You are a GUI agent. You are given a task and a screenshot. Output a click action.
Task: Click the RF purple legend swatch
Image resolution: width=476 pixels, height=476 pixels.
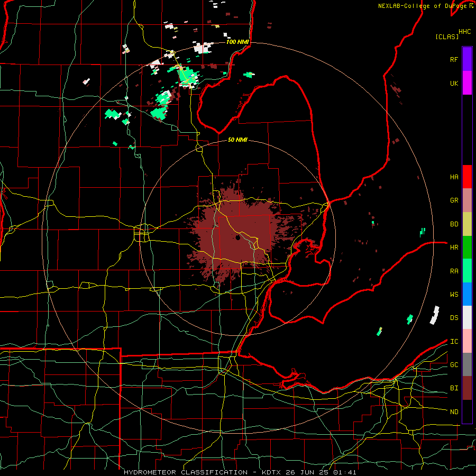click(x=467, y=59)
